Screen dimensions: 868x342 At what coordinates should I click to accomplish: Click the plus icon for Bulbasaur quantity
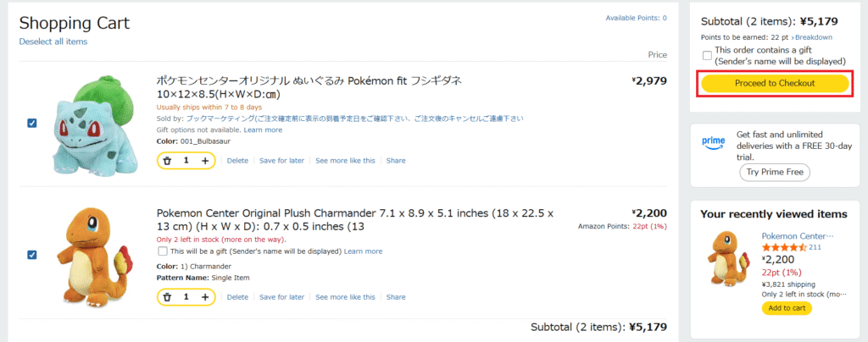pyautogui.click(x=205, y=160)
